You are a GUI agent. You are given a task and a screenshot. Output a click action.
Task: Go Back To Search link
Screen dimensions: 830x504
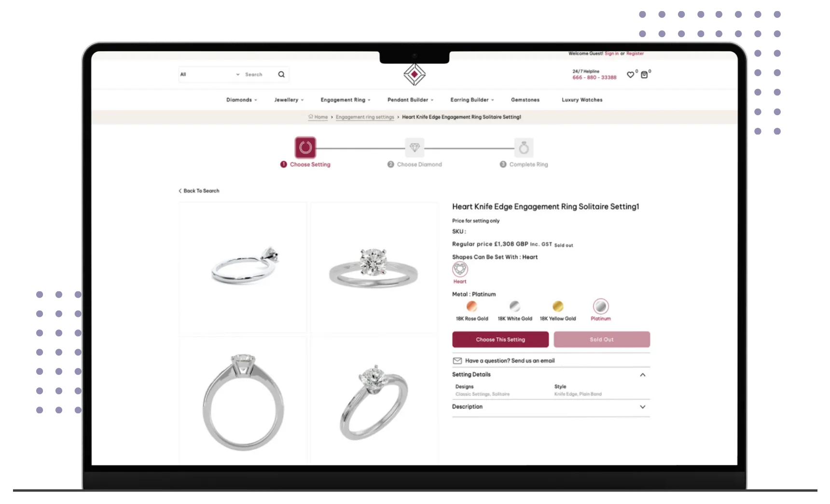(x=199, y=191)
